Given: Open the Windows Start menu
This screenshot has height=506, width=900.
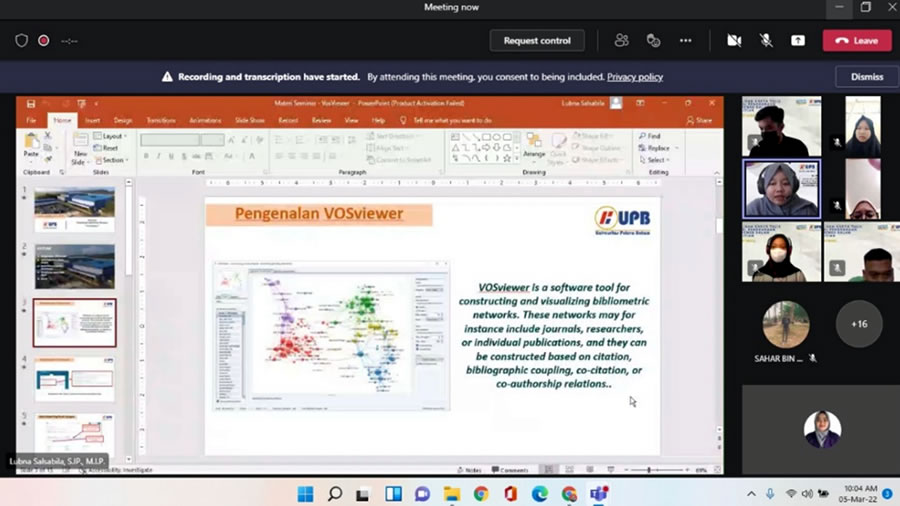Looking at the screenshot, I should point(305,494).
